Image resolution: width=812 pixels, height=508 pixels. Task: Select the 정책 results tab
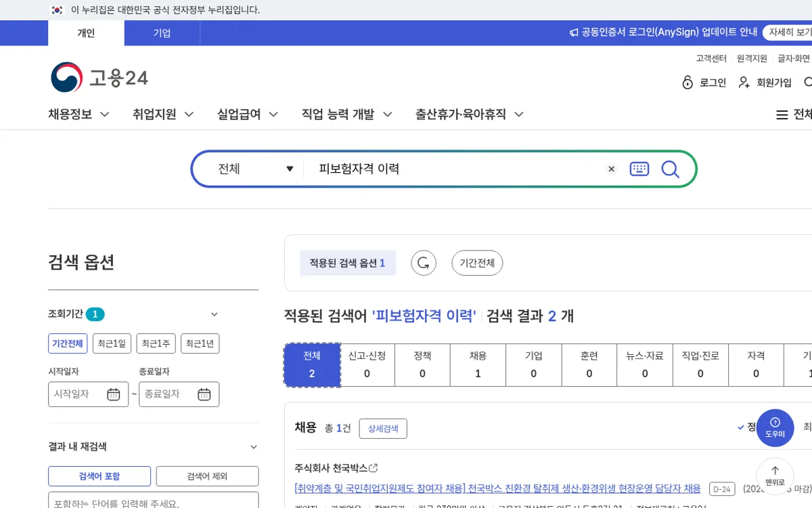[423, 365]
